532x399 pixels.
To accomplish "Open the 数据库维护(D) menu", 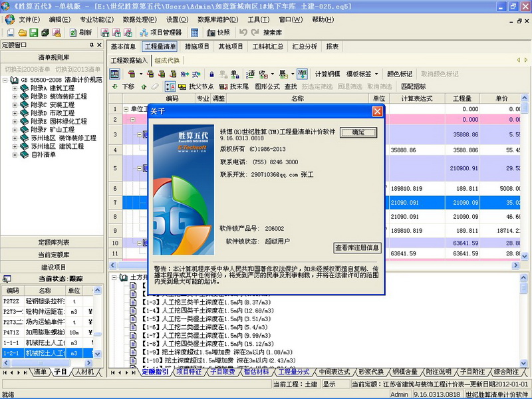I will pyautogui.click(x=218, y=19).
